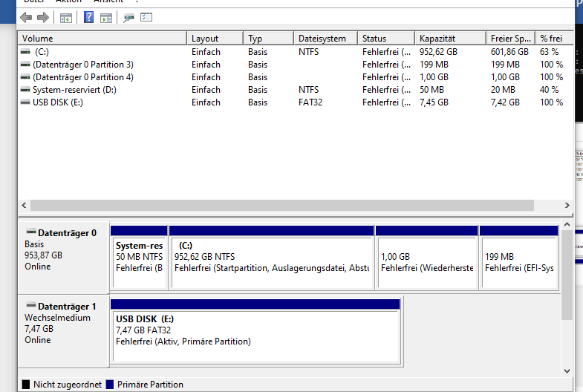
Task: Sort by the Volume column header
Action: [102, 39]
